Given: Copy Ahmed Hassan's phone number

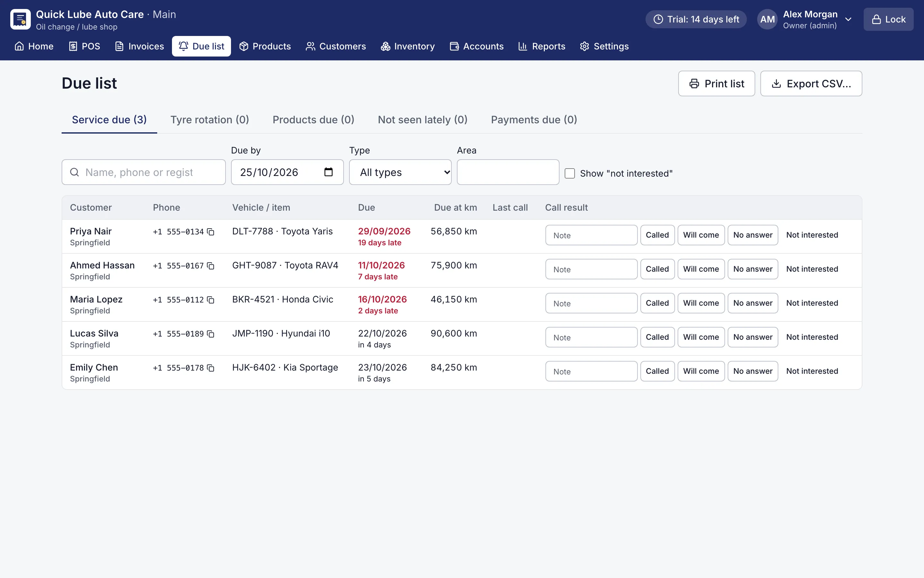Looking at the screenshot, I should point(210,266).
